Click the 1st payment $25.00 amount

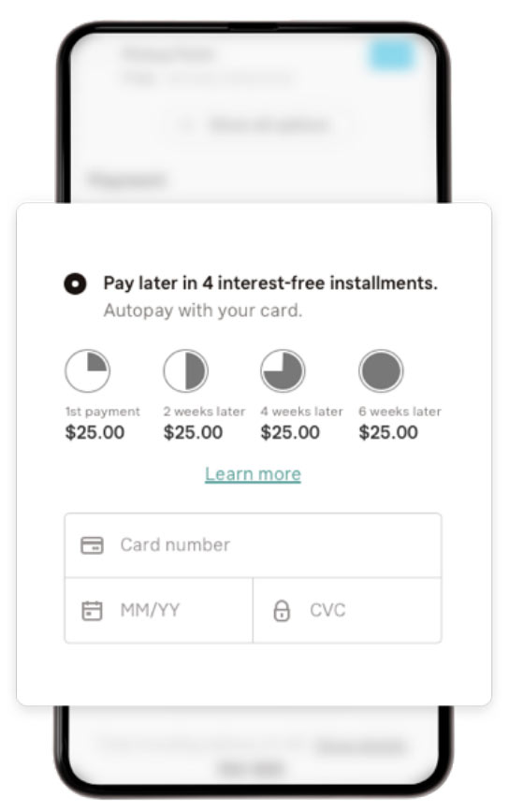(x=95, y=432)
